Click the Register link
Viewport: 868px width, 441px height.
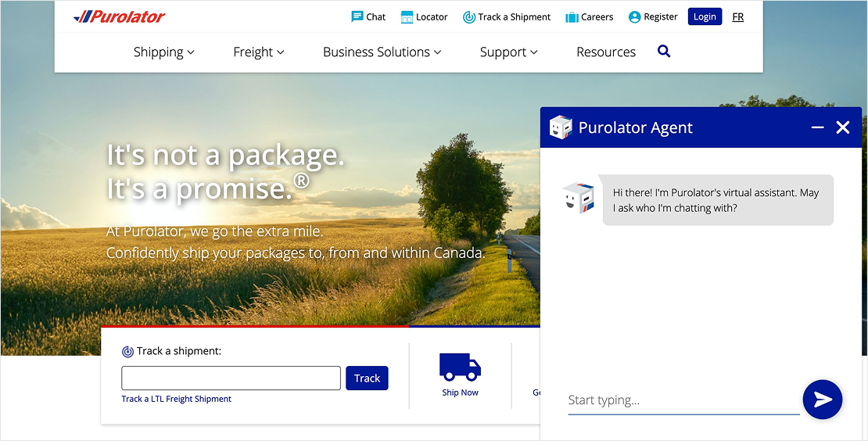tap(661, 17)
